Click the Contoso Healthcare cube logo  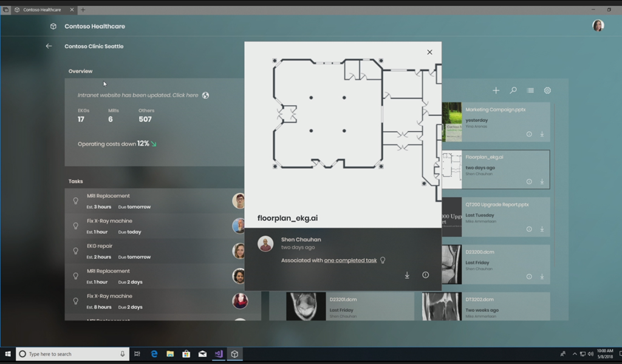pos(53,26)
